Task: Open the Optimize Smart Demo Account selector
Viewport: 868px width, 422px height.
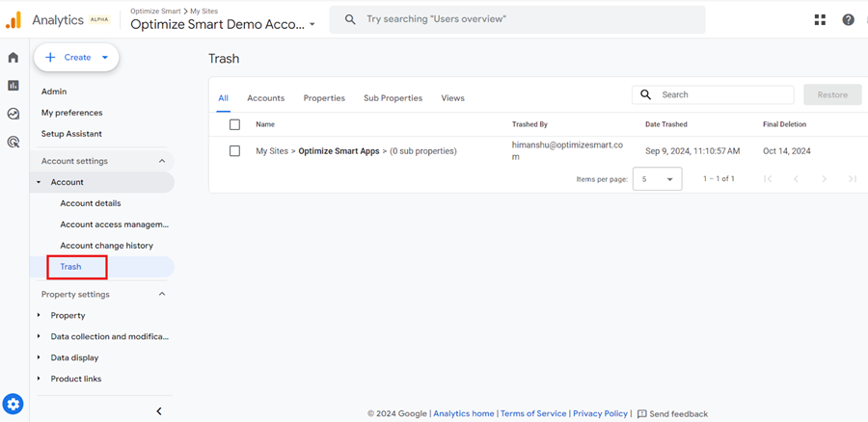Action: (223, 24)
